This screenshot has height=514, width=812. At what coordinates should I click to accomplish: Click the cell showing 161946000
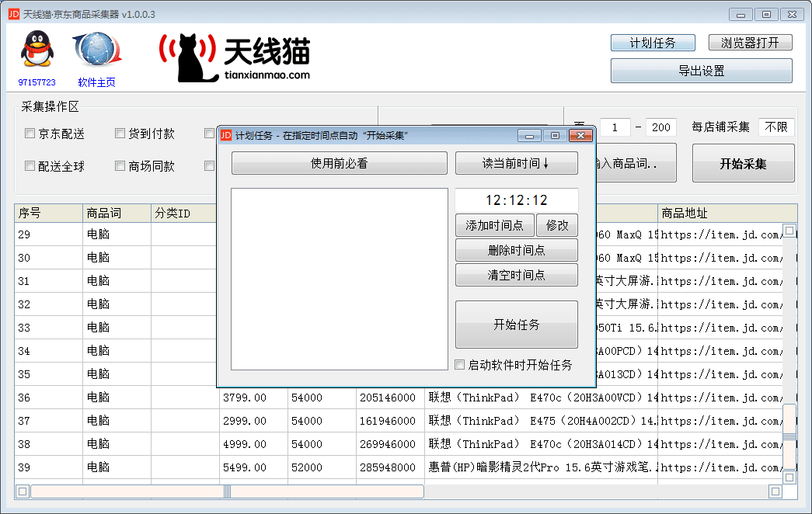coord(390,421)
